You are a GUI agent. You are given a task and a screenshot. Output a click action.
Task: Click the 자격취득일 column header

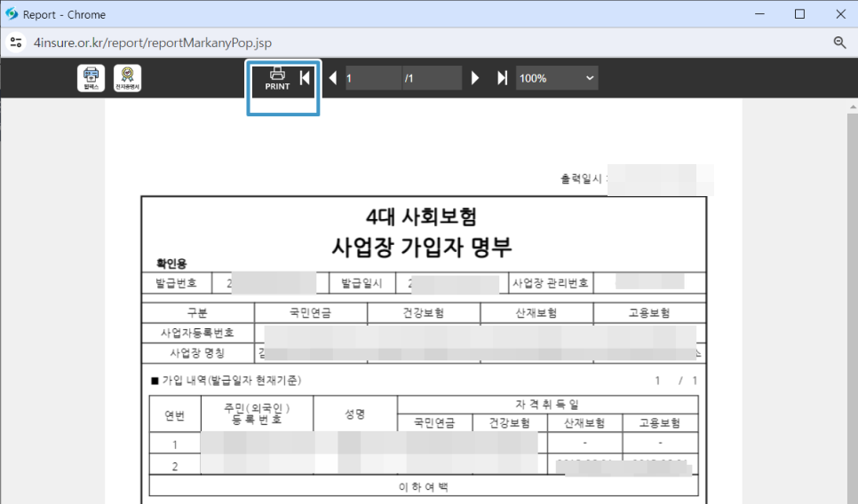tap(547, 404)
